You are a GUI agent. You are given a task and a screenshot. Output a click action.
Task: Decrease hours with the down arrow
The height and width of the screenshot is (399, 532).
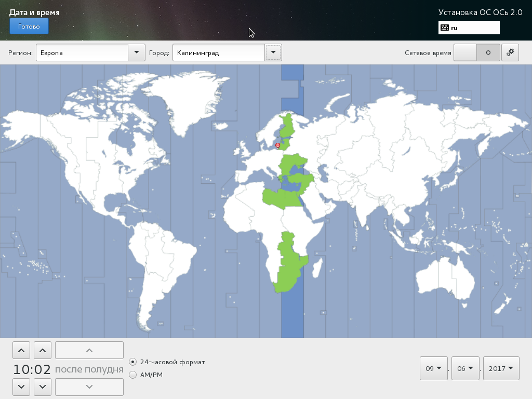pos(21,387)
